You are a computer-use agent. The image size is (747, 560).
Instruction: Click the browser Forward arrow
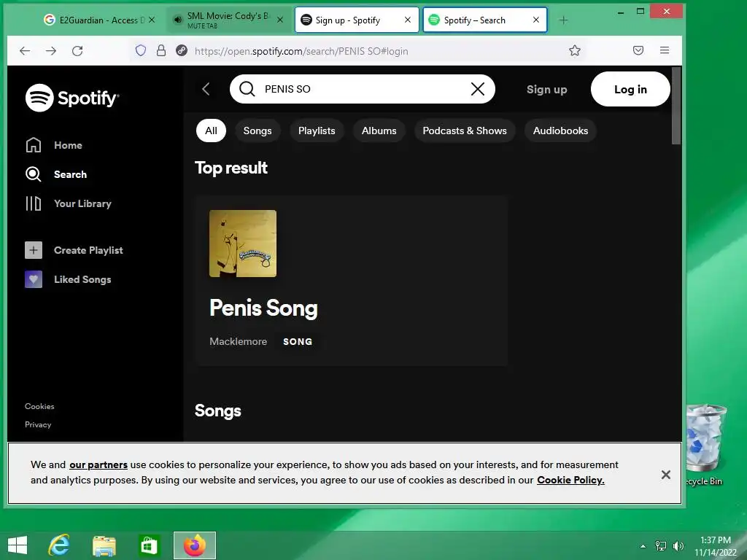click(51, 51)
